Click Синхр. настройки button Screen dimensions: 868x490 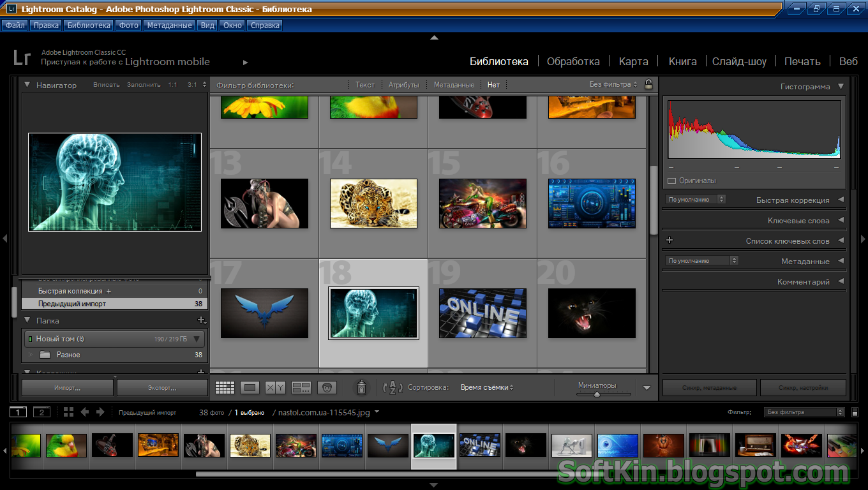point(803,387)
